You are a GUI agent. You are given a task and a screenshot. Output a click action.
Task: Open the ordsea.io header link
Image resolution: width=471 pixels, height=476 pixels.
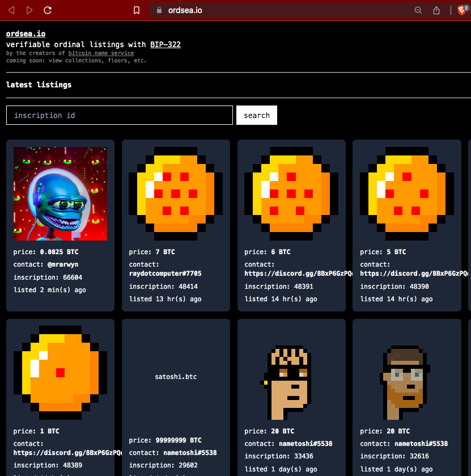[x=26, y=33]
